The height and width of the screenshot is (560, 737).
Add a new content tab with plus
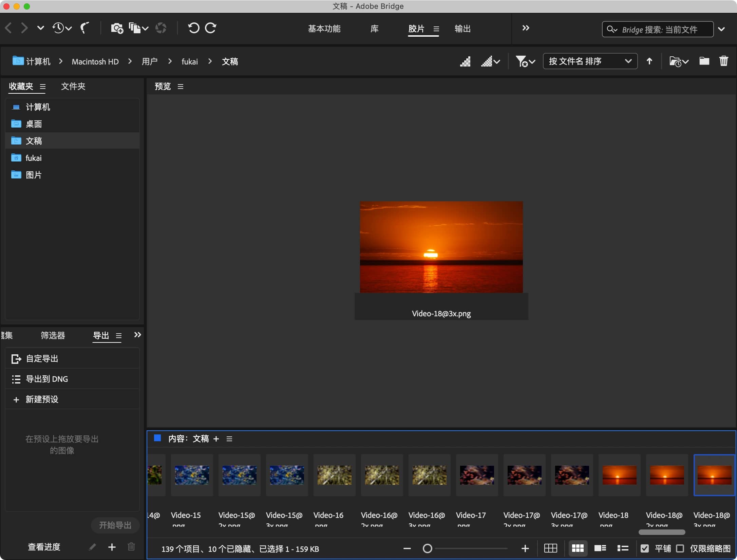(x=216, y=439)
